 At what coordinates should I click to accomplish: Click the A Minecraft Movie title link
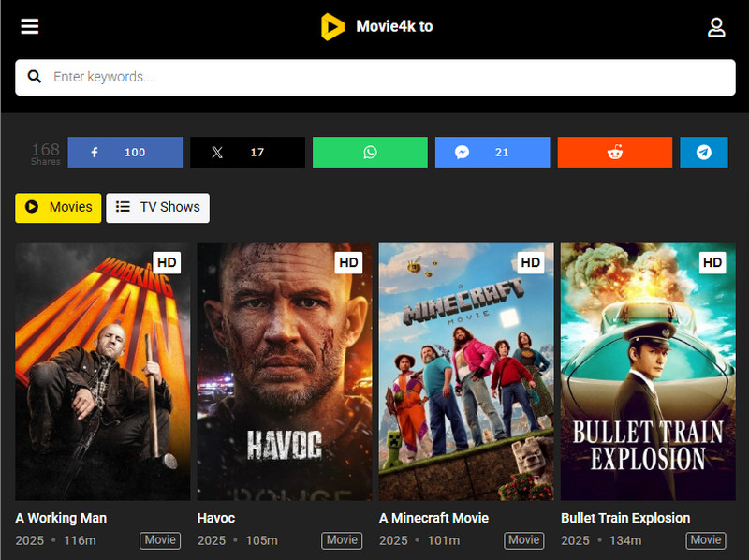(433, 518)
